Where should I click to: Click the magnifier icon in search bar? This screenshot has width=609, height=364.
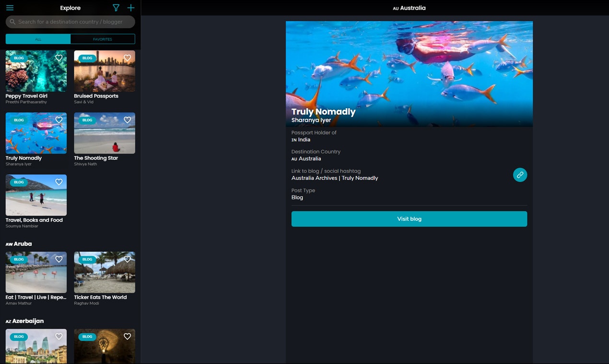pos(12,22)
